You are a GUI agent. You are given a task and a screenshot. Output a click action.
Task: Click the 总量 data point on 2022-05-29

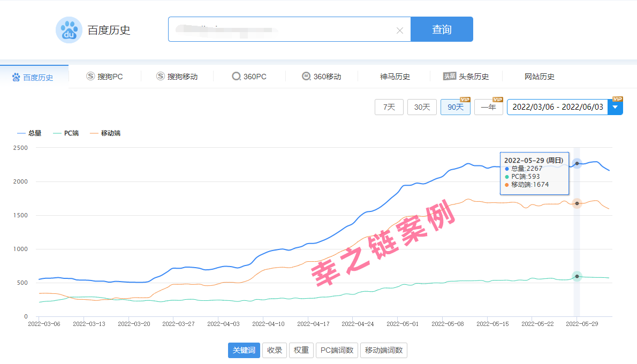577,163
